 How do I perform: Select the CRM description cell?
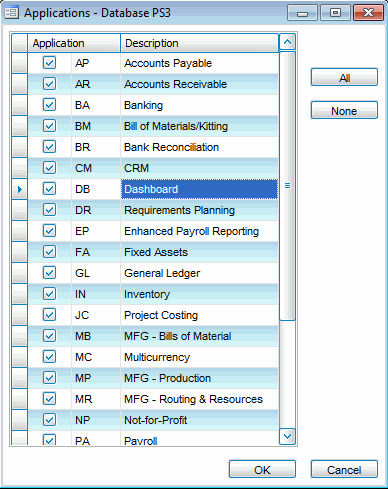click(x=199, y=168)
